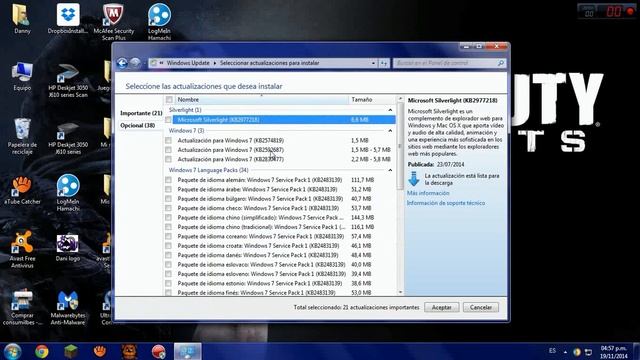Click the update list vertical scrollbar thumb
Image resolution: width=640 pixels, height=360 pixels.
[400, 146]
